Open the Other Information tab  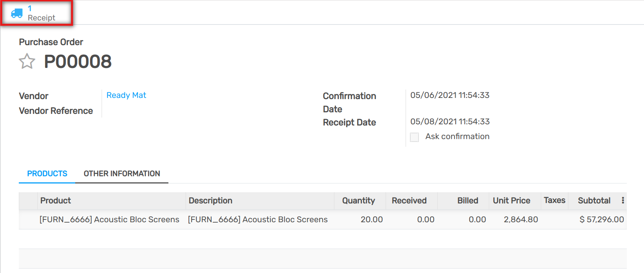[x=122, y=173]
